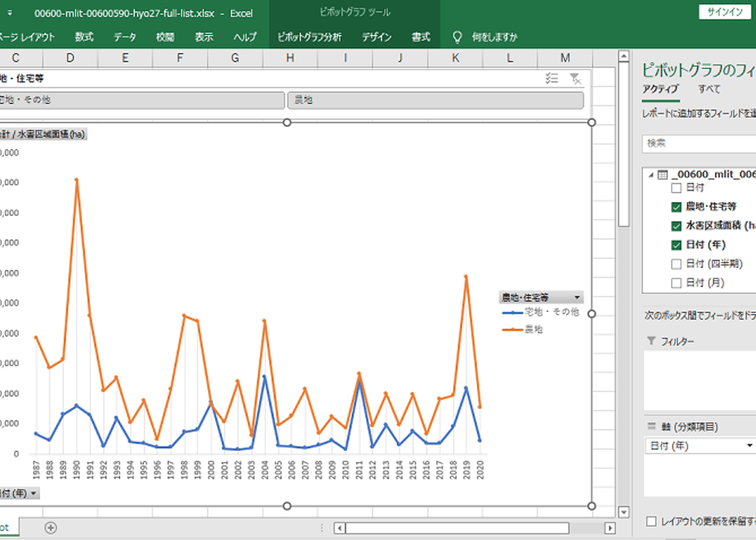This screenshot has height=540, width=756.
Task: Open the ページ レイアウト ribbon tab
Action: (x=27, y=37)
